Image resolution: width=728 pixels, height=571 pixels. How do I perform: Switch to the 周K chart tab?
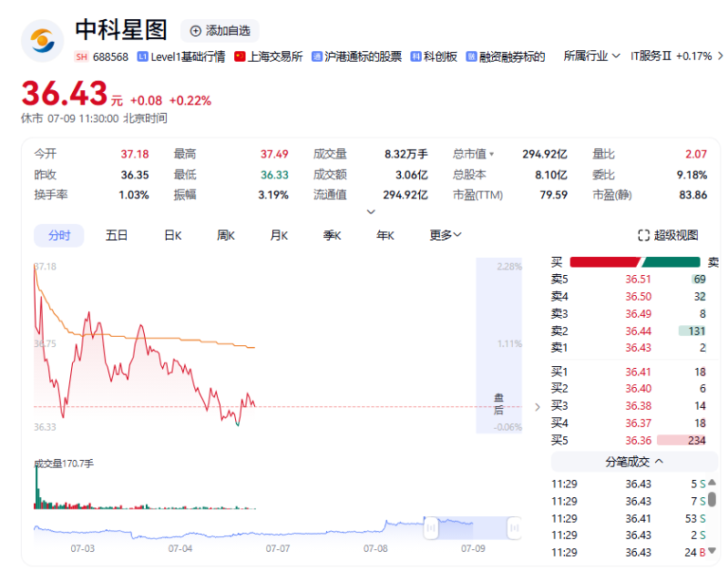coord(226,235)
